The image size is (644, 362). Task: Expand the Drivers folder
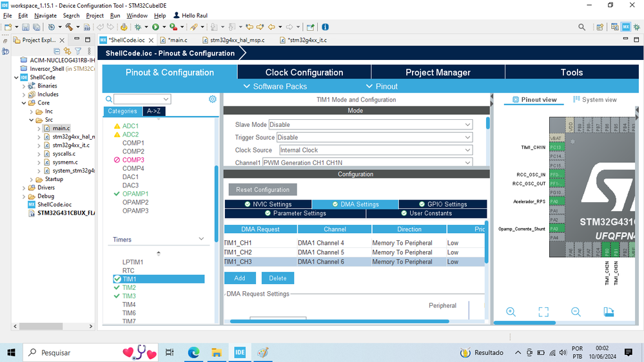[24, 187]
